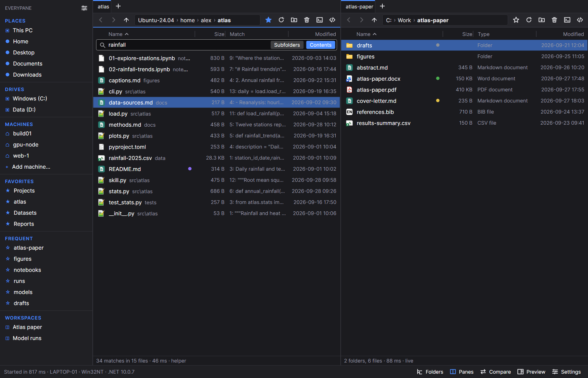
Task: Open terminal from atlas pane toolbar
Action: point(320,20)
